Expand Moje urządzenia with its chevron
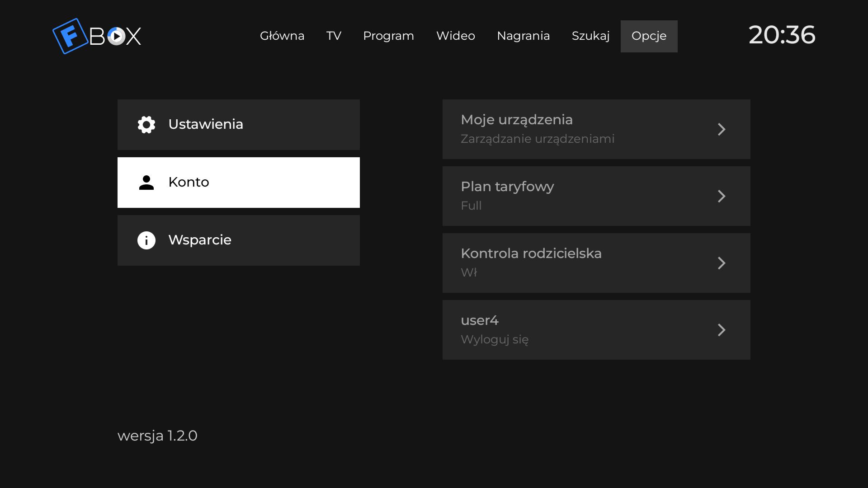Image resolution: width=868 pixels, height=488 pixels. [x=722, y=129]
